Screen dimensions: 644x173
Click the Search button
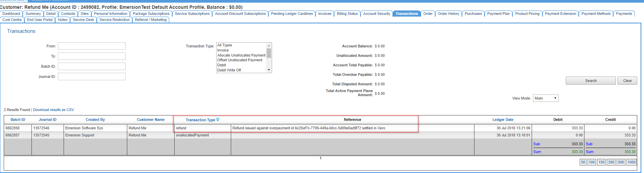(x=591, y=81)
